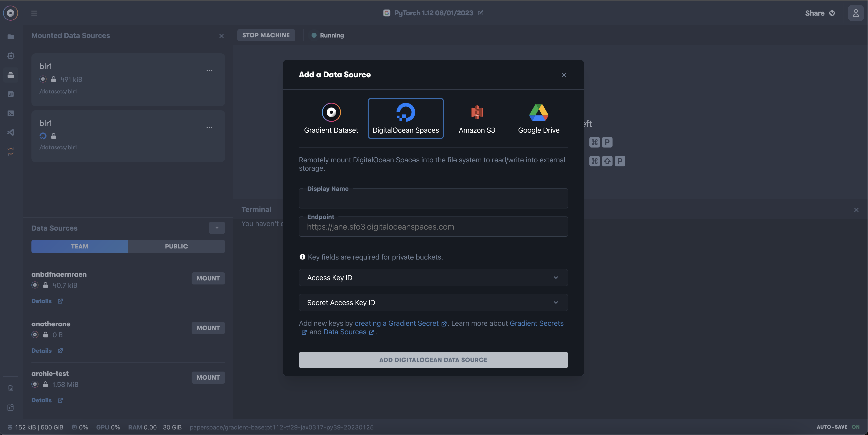The height and width of the screenshot is (435, 868).
Task: Open creating a Gradient Secret link
Action: [x=400, y=323]
